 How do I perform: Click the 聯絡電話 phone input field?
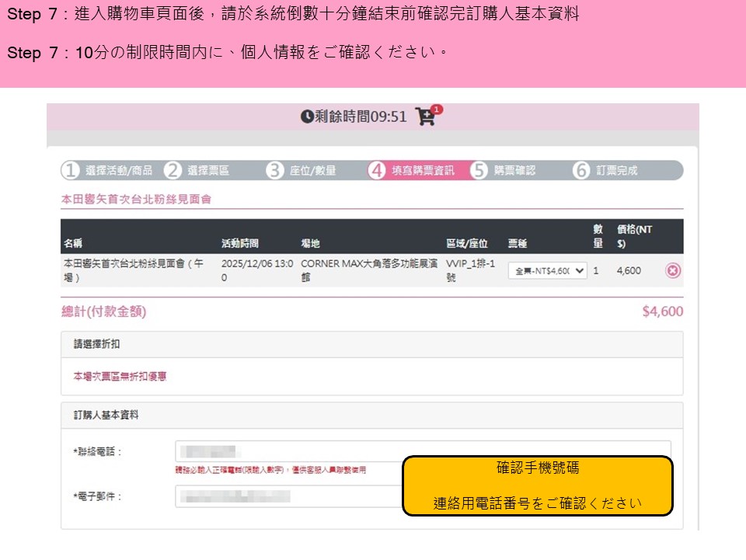point(288,451)
